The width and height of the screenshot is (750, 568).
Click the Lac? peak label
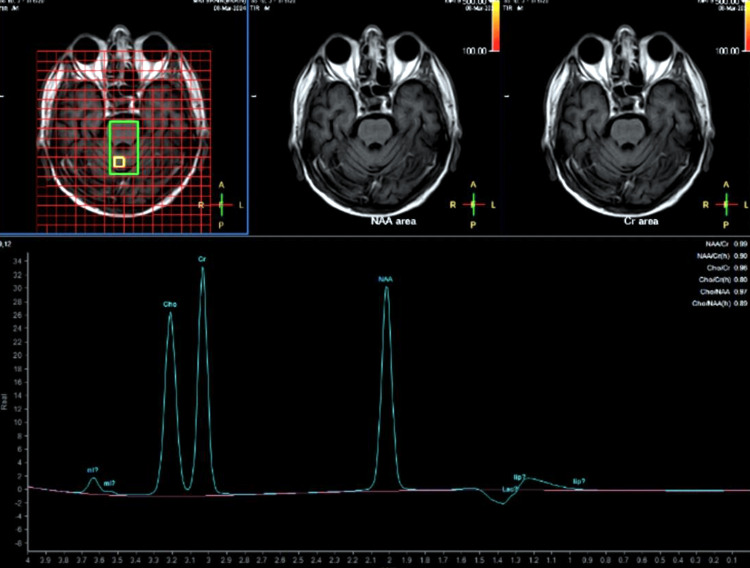click(x=509, y=490)
